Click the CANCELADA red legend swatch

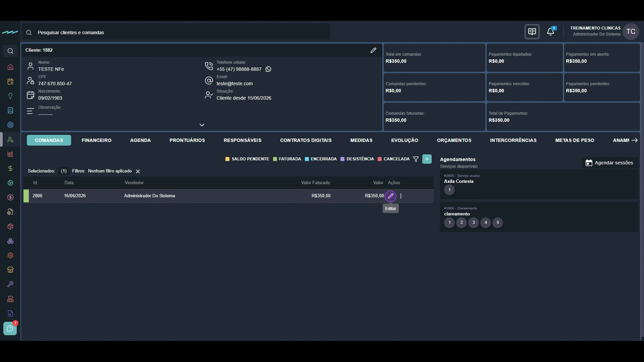(x=380, y=159)
